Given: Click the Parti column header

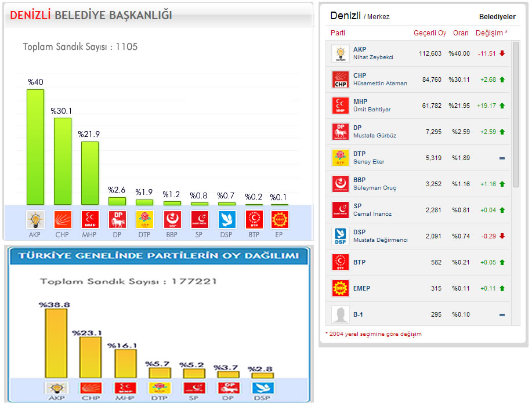Looking at the screenshot, I should coord(338,33).
